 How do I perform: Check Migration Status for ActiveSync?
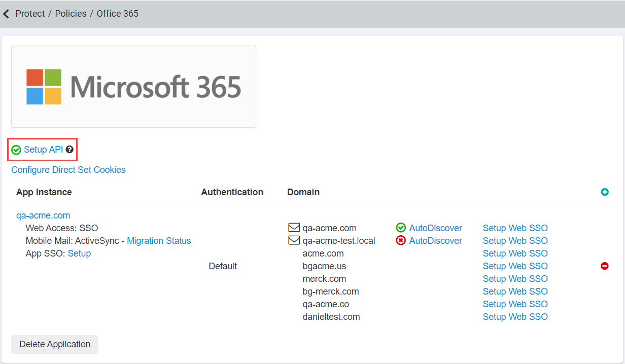tap(159, 240)
